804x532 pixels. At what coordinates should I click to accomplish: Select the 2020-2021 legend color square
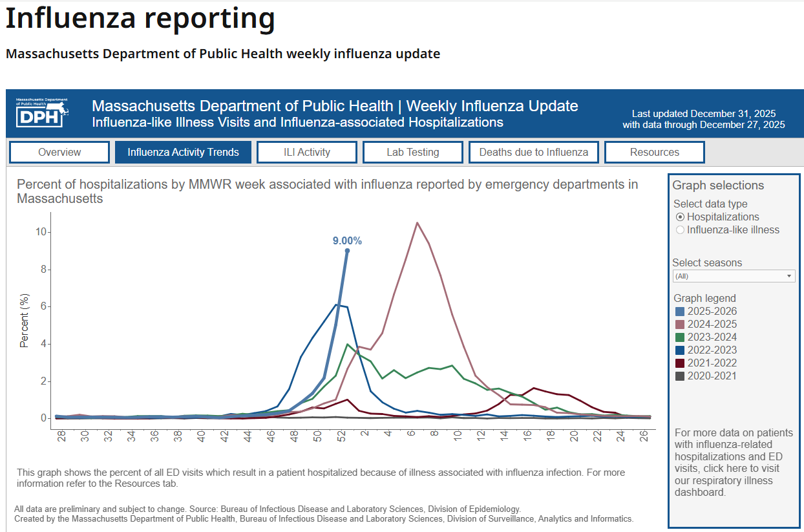pyautogui.click(x=679, y=376)
